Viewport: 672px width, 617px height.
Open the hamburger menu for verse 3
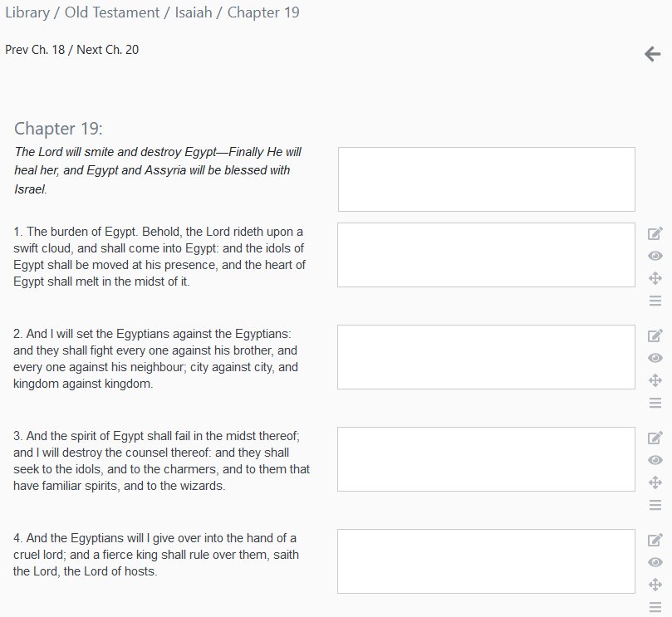click(x=655, y=505)
